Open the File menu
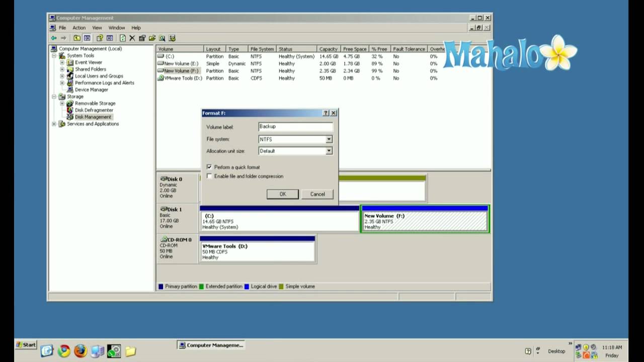This screenshot has width=644, height=362. coord(62,28)
